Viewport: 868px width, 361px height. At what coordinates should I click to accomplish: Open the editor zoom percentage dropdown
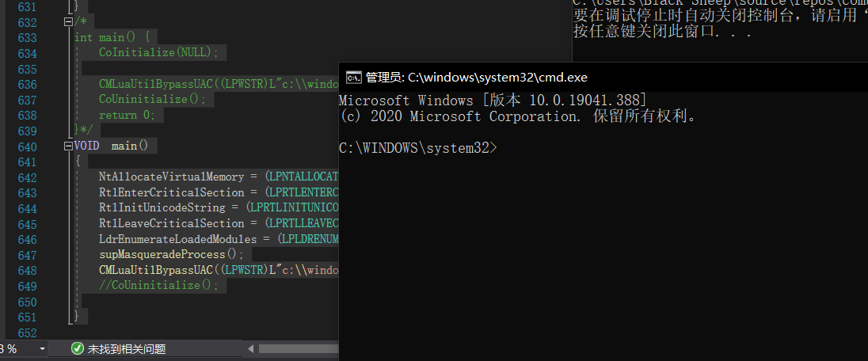[x=43, y=349]
